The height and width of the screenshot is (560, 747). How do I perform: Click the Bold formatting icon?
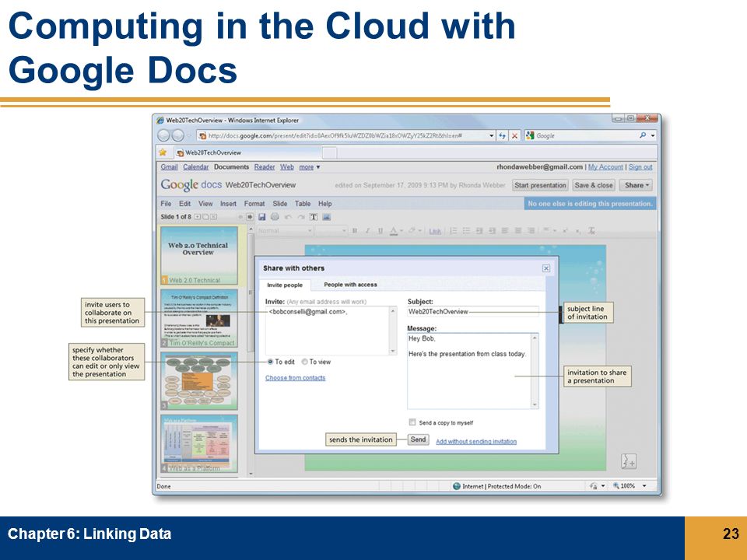click(355, 230)
